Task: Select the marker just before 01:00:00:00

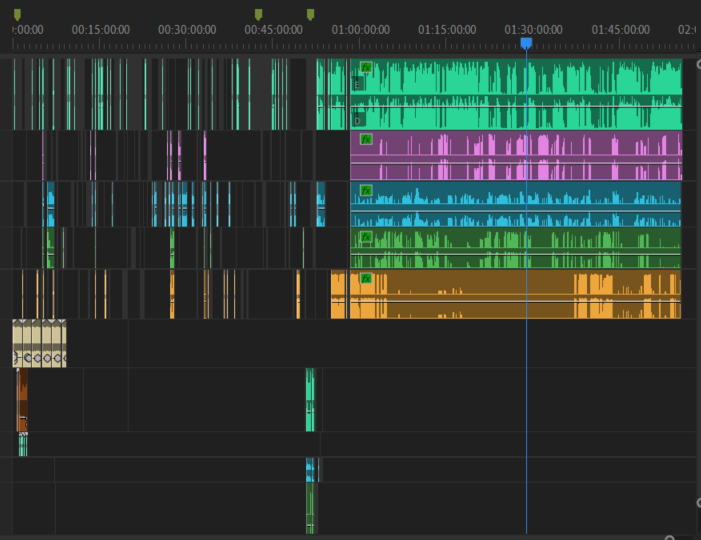Action: click(310, 15)
